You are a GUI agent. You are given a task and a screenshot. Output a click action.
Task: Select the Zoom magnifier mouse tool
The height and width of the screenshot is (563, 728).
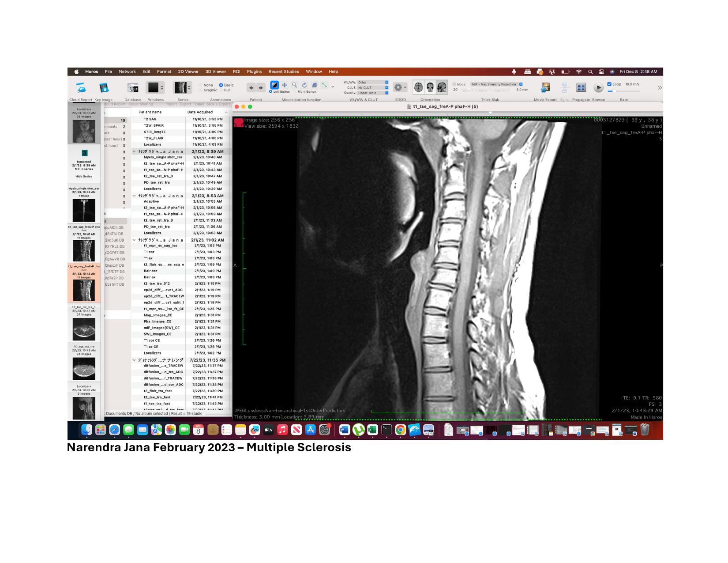[294, 85]
